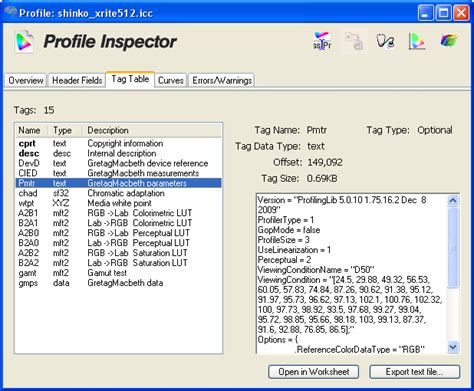Select the B2A0 Perceptual LUT row
This screenshot has width=474, height=391.
(118, 243)
